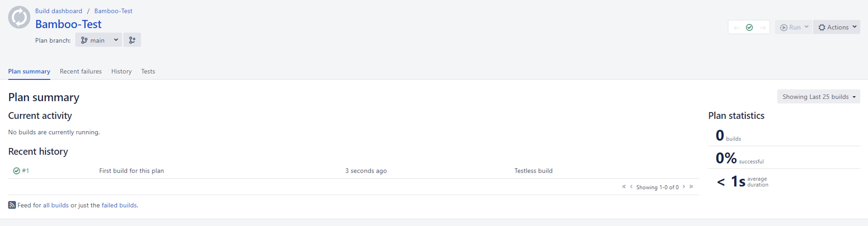The image size is (868, 226).
Task: Open the Showing Last 25 builds filter
Action: tap(818, 96)
